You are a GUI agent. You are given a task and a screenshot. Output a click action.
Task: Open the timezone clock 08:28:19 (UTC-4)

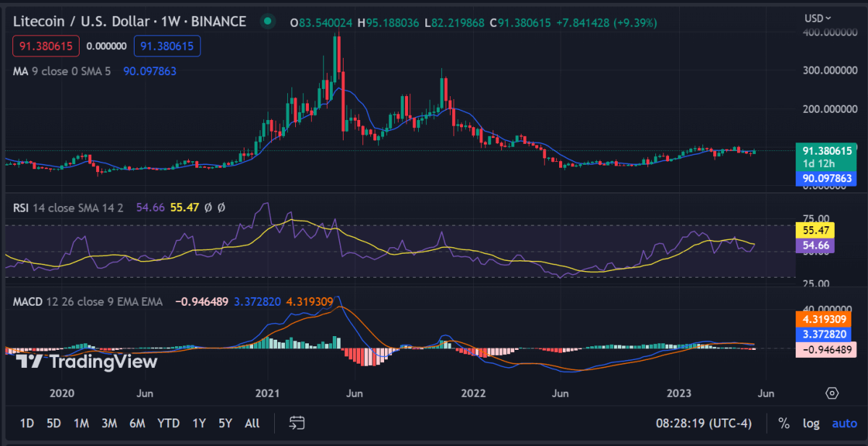(x=705, y=424)
